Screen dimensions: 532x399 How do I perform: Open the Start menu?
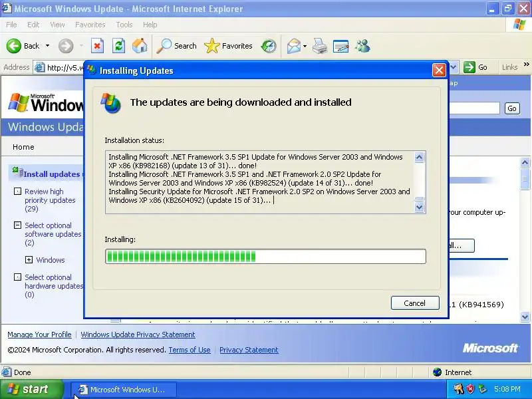(x=32, y=389)
